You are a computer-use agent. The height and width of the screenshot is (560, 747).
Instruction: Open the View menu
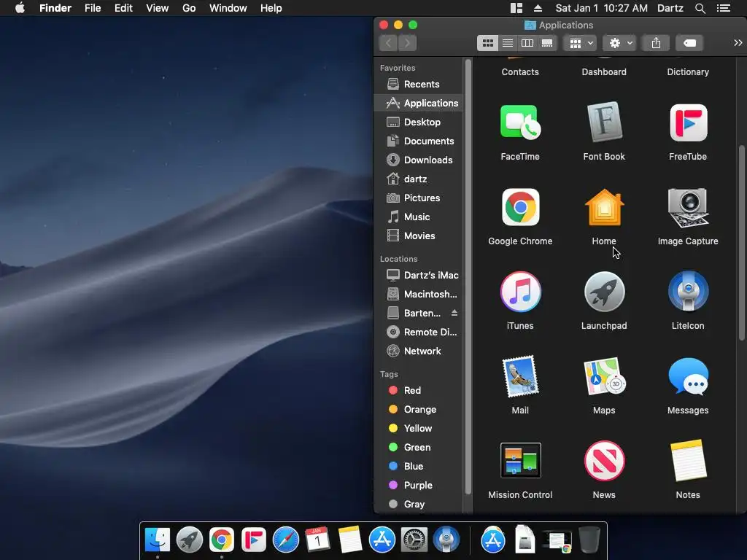click(158, 8)
